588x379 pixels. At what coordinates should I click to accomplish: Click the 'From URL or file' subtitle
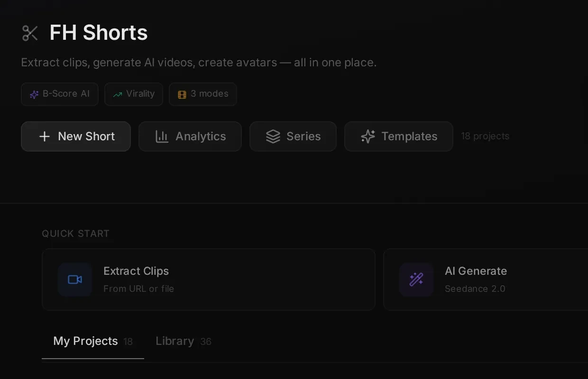pos(138,289)
